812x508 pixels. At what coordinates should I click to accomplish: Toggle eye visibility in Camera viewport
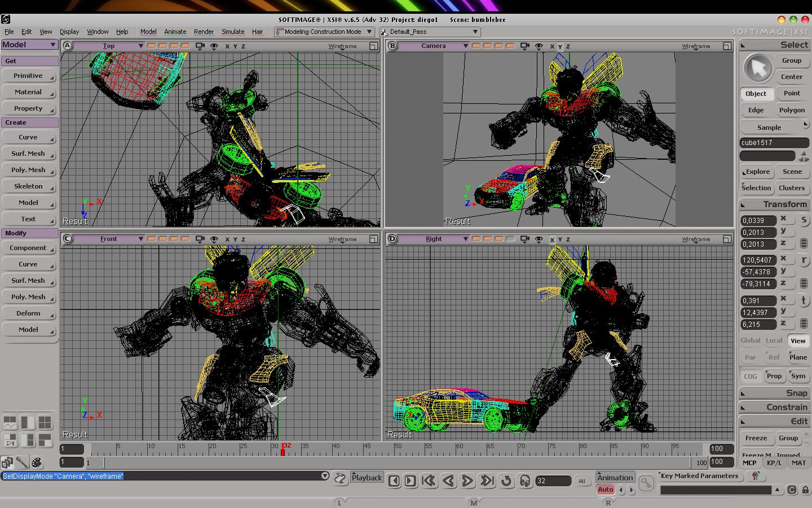539,46
